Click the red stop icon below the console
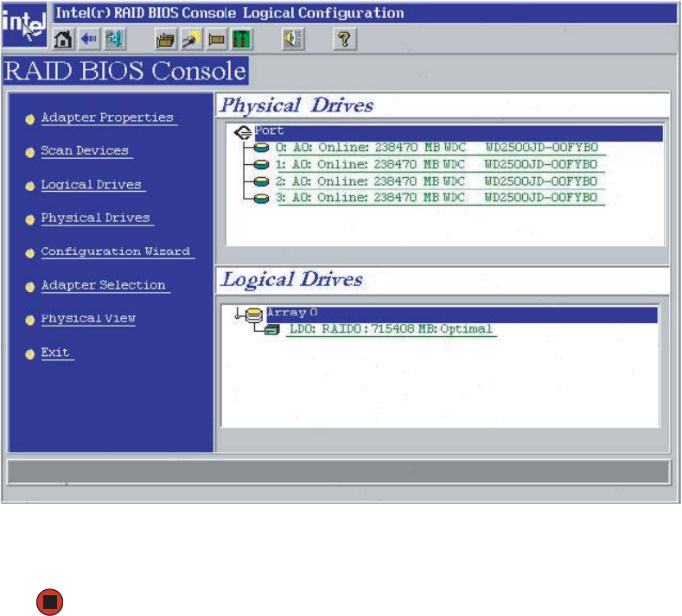 (x=49, y=602)
